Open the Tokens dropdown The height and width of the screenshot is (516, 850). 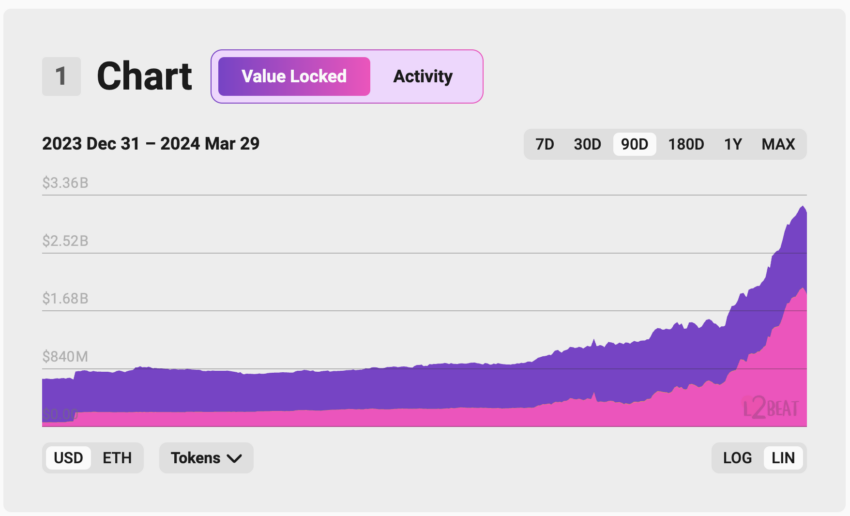click(206, 458)
